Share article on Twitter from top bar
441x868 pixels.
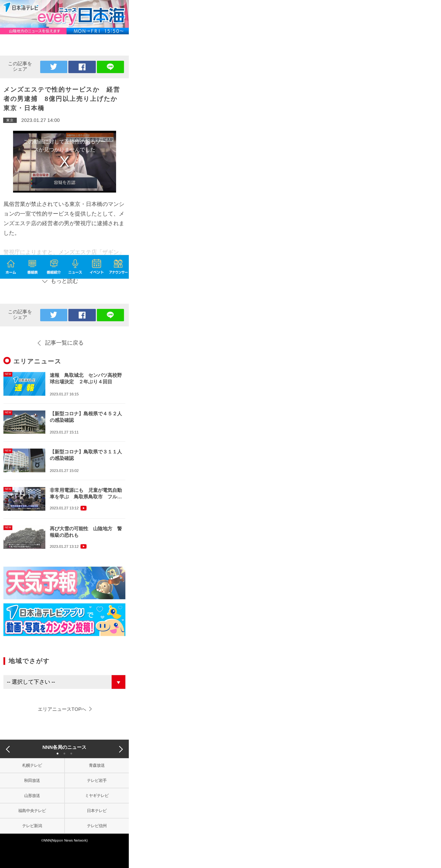pyautogui.click(x=54, y=67)
